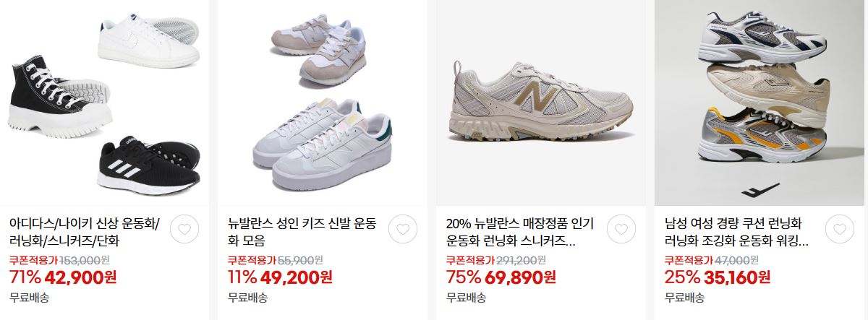Select the 71% 42,900원 price
This screenshot has width=868, height=320.
(x=63, y=277)
